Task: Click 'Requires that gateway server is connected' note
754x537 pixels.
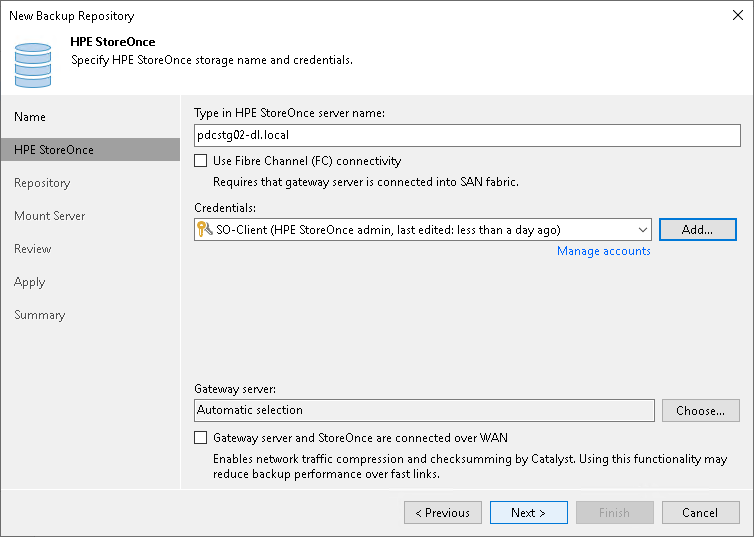Action: coord(365,182)
